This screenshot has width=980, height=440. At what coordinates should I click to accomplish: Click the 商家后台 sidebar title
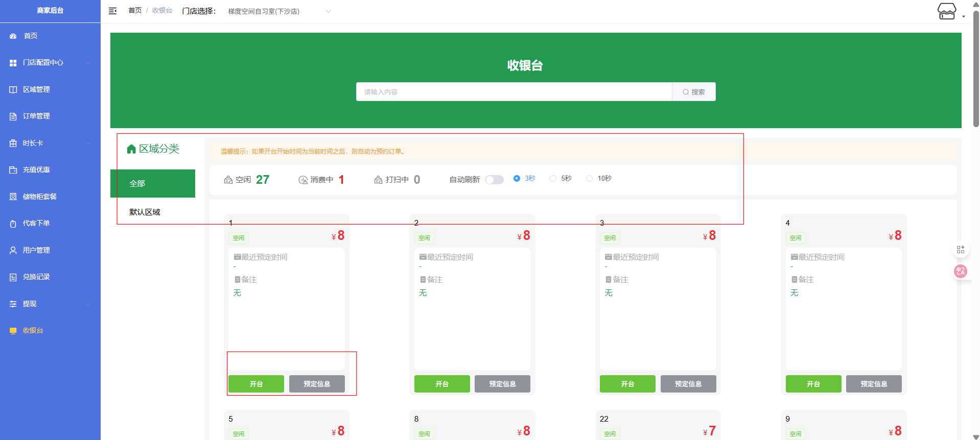coord(50,11)
